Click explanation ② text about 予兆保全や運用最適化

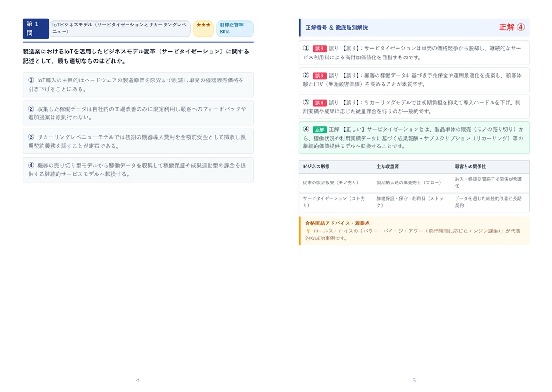[x=412, y=80]
